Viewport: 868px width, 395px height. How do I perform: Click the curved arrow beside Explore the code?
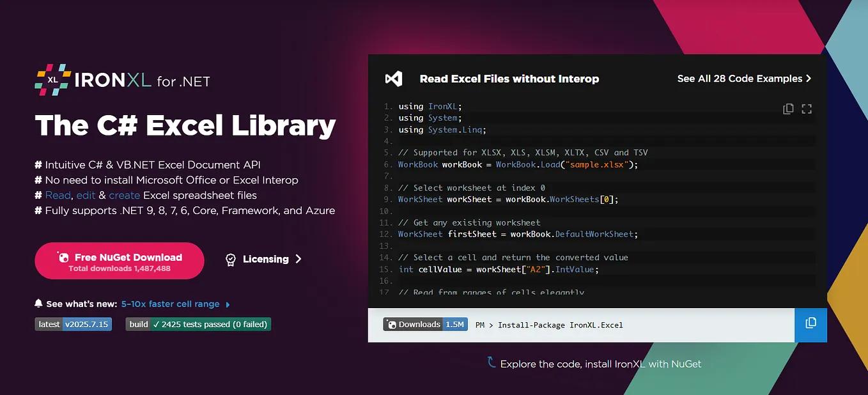tap(491, 361)
